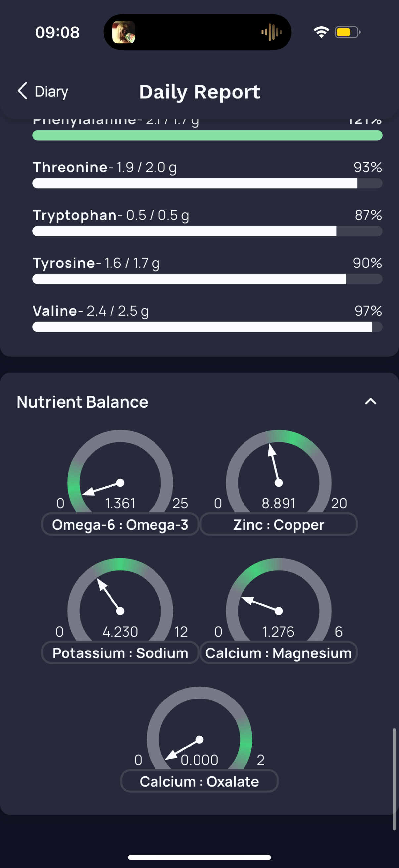Tap the Potassium : Sodium label pill
The height and width of the screenshot is (868, 399).
click(120, 653)
